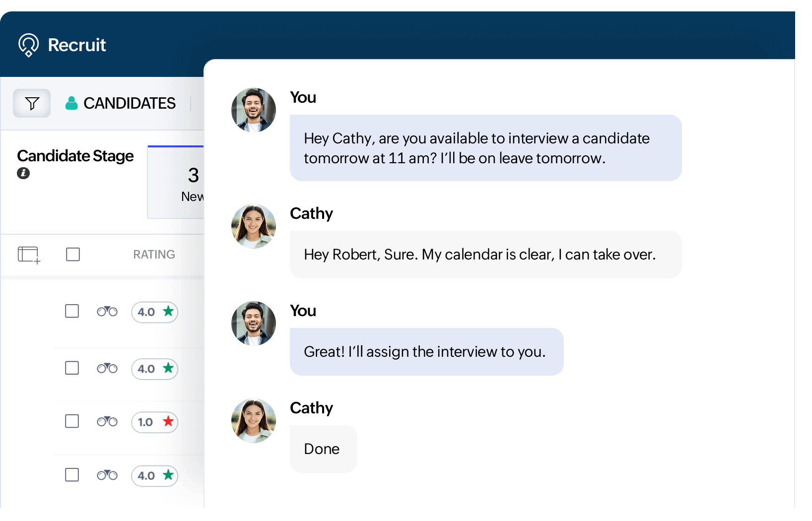Click the Recruit lightbulb logo icon
This screenshot has width=812, height=521.
pos(28,45)
